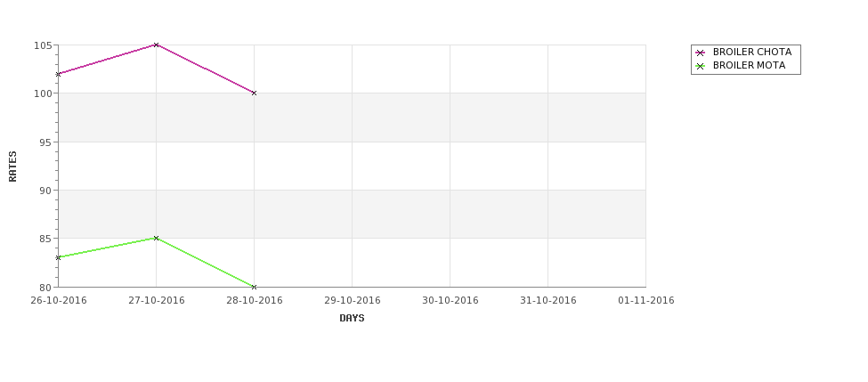The width and height of the screenshot is (868, 382).
Task: Click the 95 value on rates axis
Action: point(46,142)
